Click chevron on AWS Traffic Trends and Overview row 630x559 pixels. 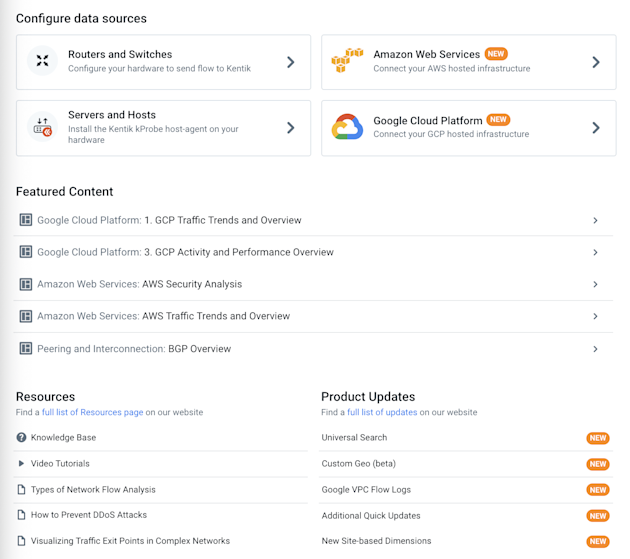click(x=595, y=317)
